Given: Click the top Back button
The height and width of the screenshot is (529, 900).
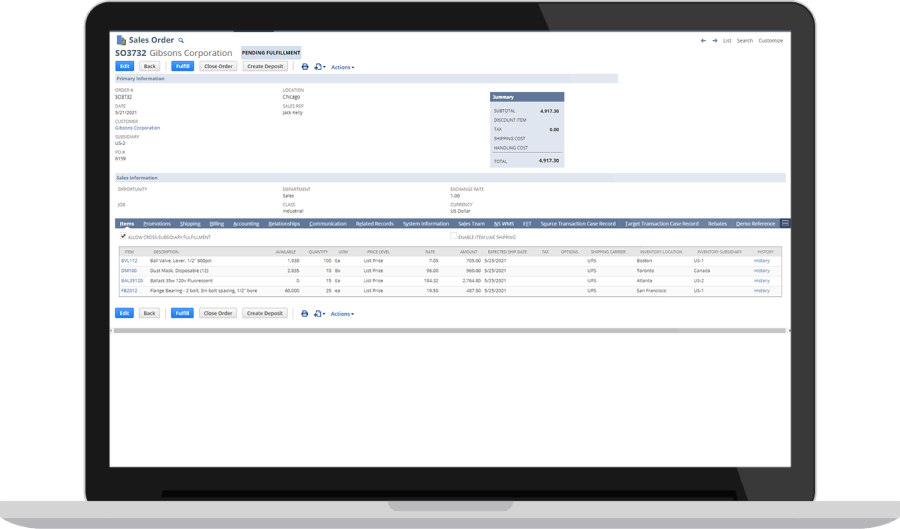Looking at the screenshot, I should pos(149,67).
